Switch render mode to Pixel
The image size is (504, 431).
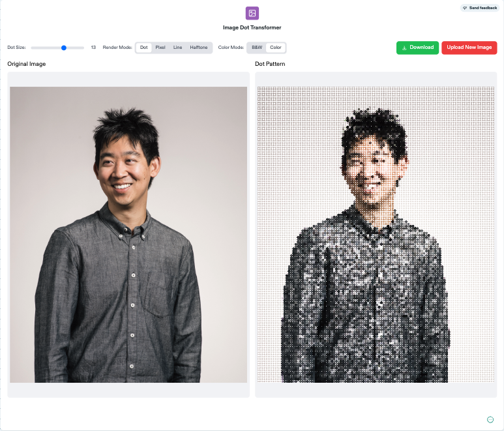pyautogui.click(x=160, y=48)
